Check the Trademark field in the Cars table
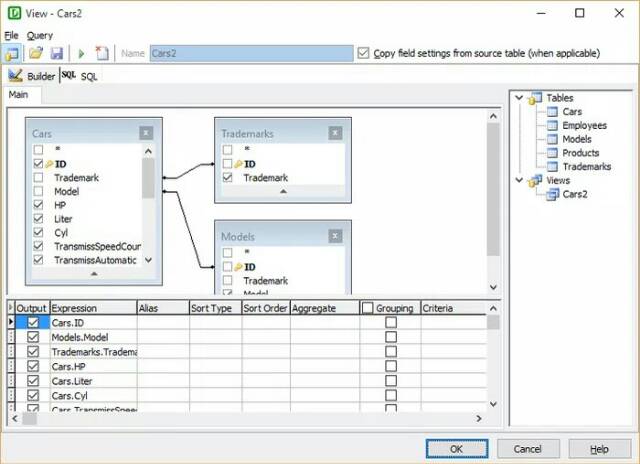 [38, 177]
